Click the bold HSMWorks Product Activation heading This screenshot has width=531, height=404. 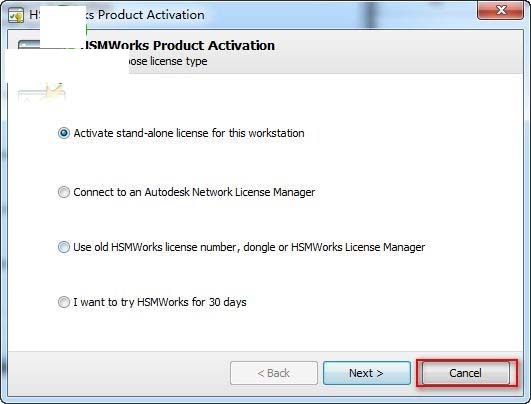click(178, 45)
